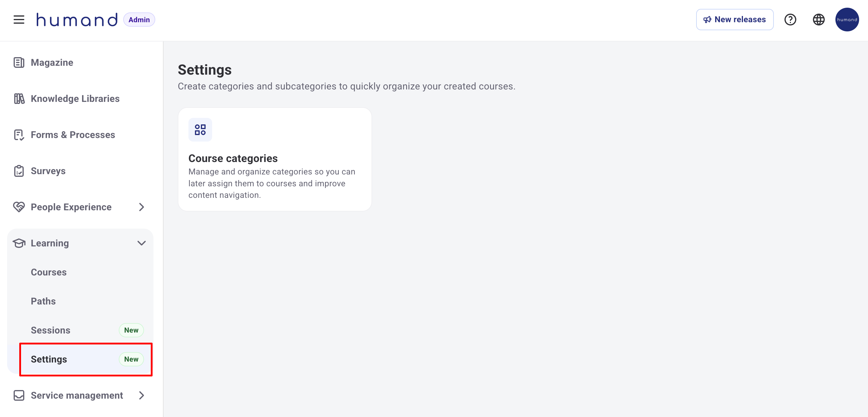Viewport: 868px width, 417px height.
Task: Click the Forms & Processes icon
Action: [19, 135]
